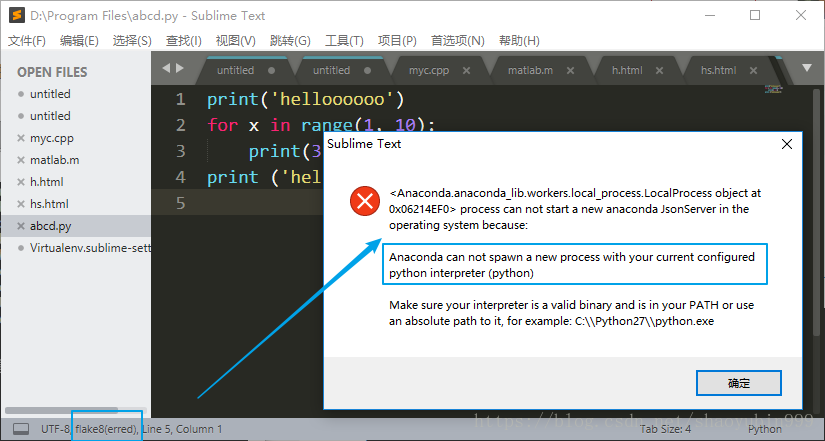The height and width of the screenshot is (441, 825).
Task: Select myc.cpp in the sidebar
Action: 52,138
